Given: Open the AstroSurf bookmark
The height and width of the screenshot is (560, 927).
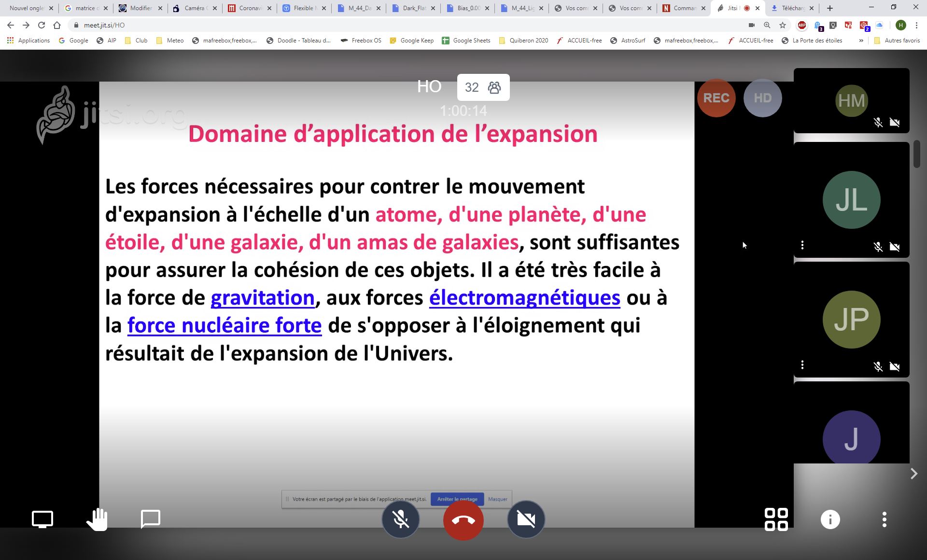Looking at the screenshot, I should (628, 41).
